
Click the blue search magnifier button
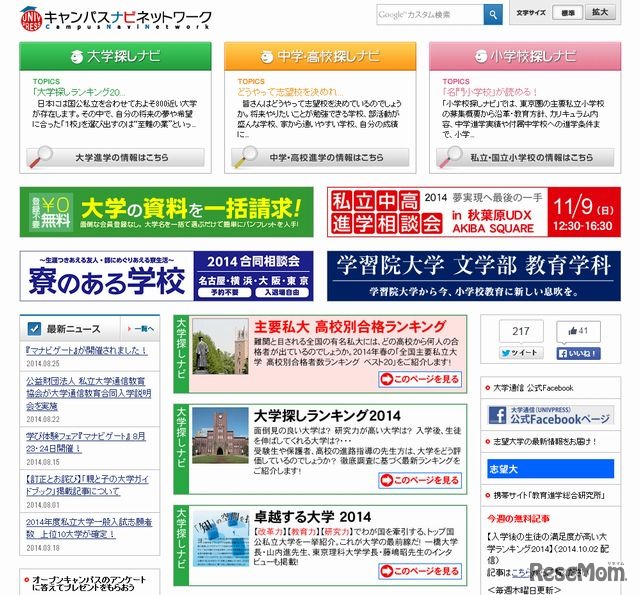coord(493,15)
